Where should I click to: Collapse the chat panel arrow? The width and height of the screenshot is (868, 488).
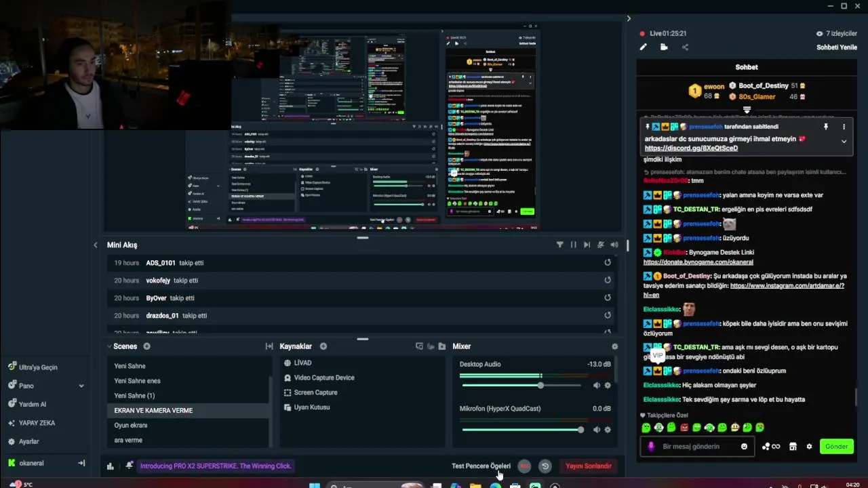point(629,18)
